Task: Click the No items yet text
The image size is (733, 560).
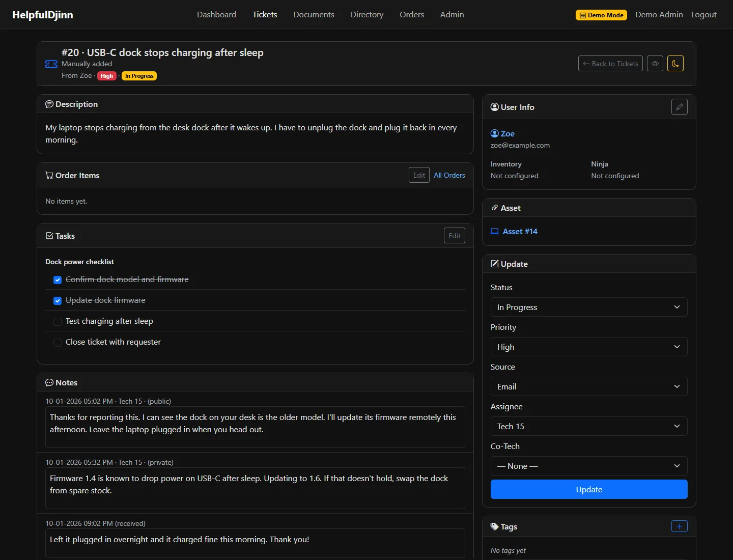Action: (x=66, y=201)
